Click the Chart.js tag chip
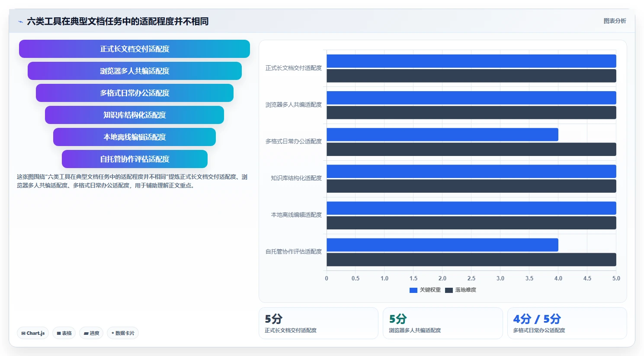The width and height of the screenshot is (644, 356). pos(33,333)
